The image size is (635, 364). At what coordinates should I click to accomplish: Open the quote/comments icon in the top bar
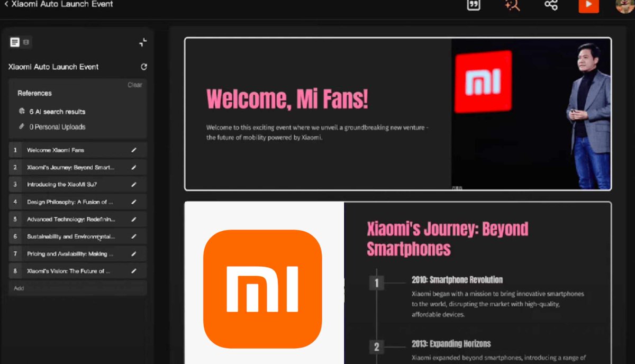click(x=474, y=4)
